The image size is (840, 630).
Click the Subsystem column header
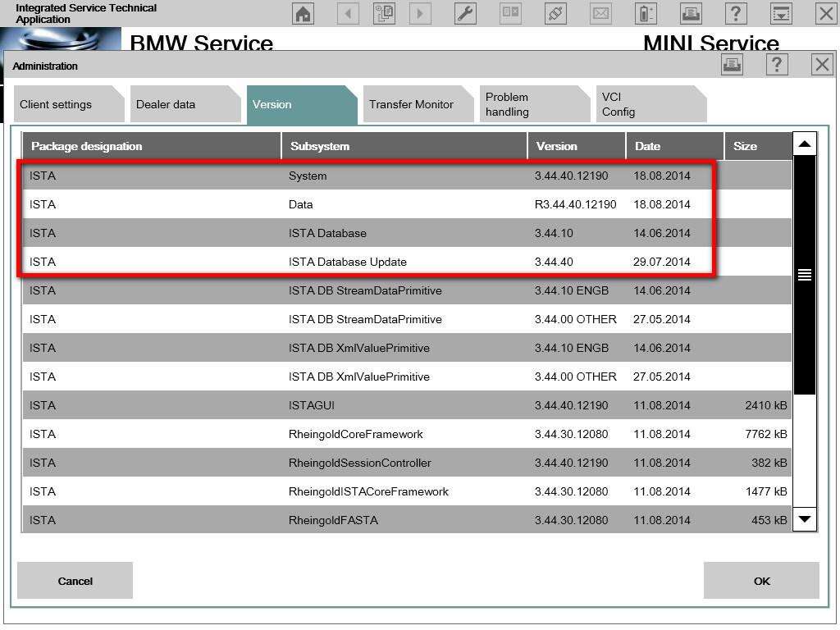(x=404, y=146)
